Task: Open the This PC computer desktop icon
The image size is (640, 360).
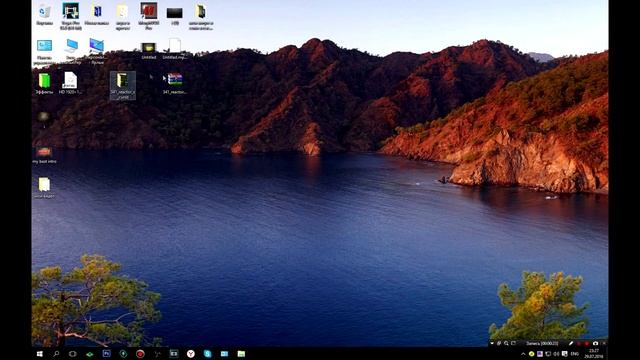Action: pos(71,51)
